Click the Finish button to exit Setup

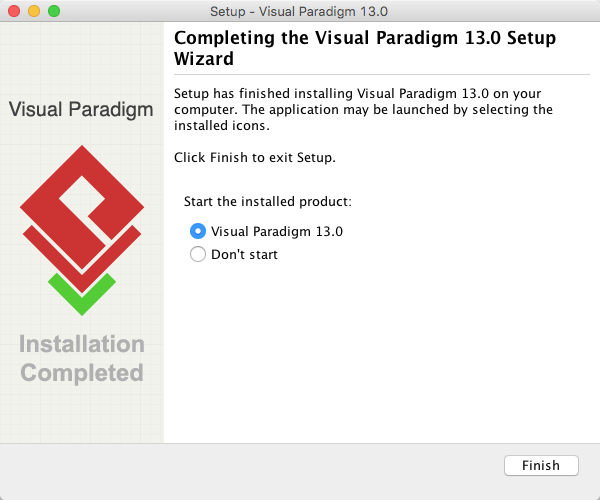(x=541, y=465)
